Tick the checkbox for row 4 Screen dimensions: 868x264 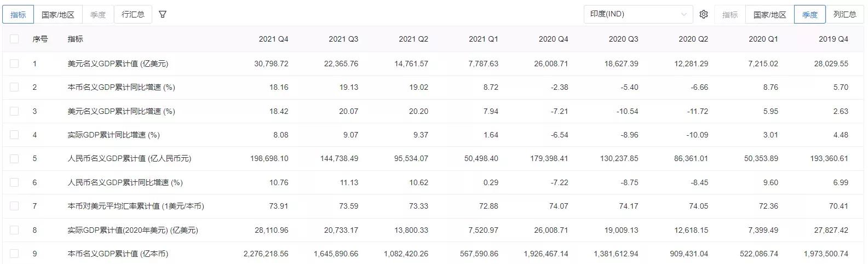coord(14,135)
